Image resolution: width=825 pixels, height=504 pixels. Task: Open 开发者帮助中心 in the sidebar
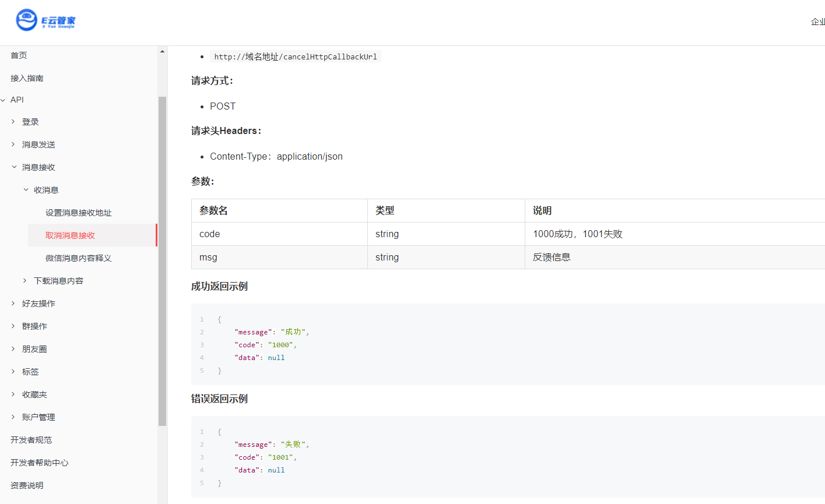(x=40, y=463)
